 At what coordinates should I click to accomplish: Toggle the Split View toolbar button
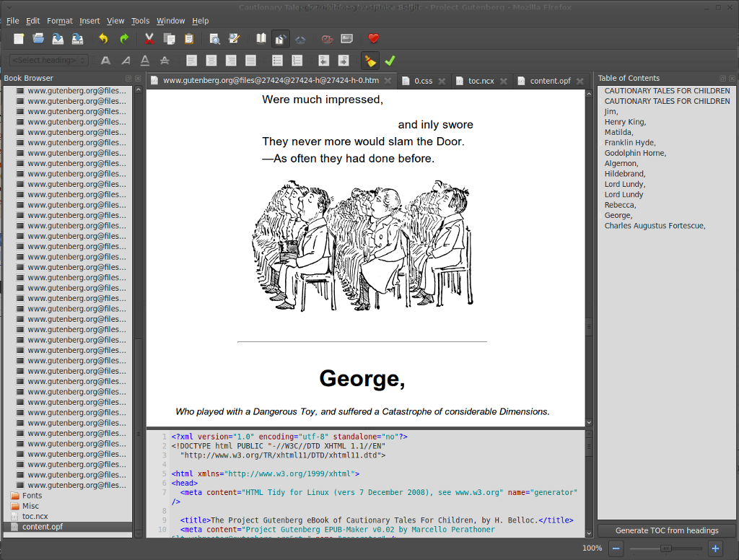pos(281,39)
